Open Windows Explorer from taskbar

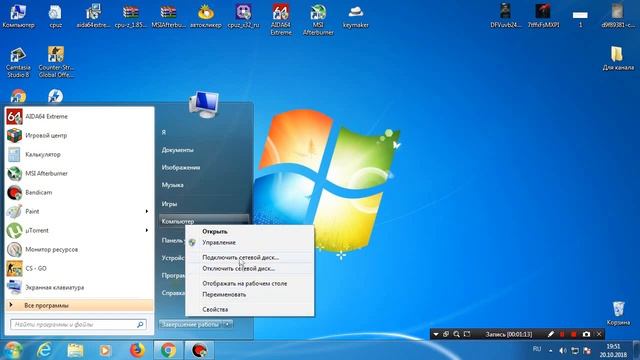[75, 351]
